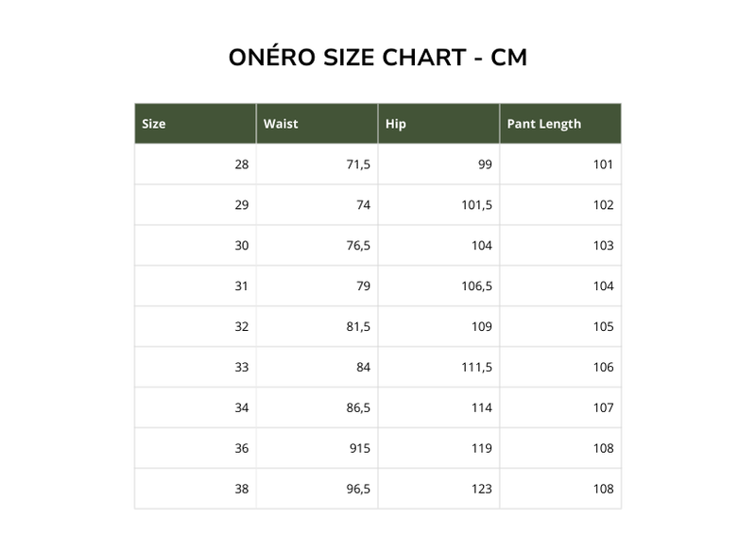The height and width of the screenshot is (553, 756).
Task: Click the waist value 71,5
Action: (358, 164)
